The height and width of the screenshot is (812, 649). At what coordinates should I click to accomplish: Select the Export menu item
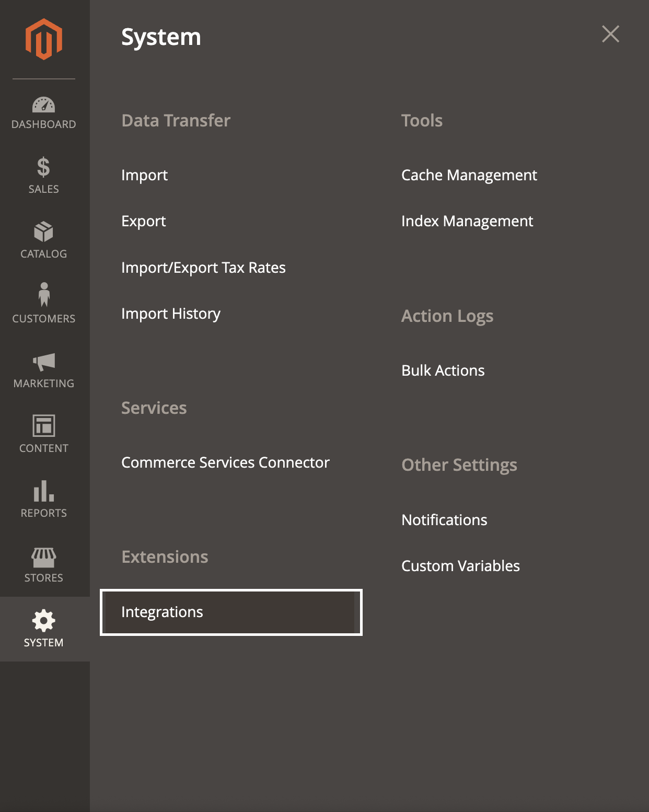pos(143,221)
